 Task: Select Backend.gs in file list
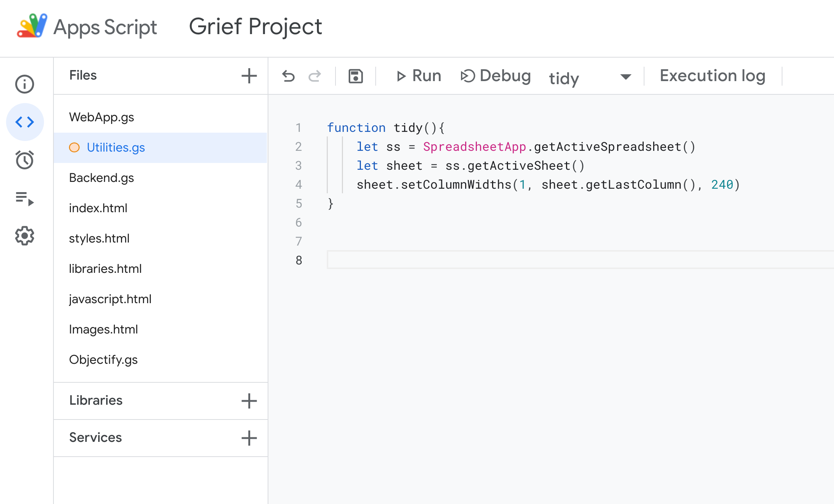(x=102, y=178)
